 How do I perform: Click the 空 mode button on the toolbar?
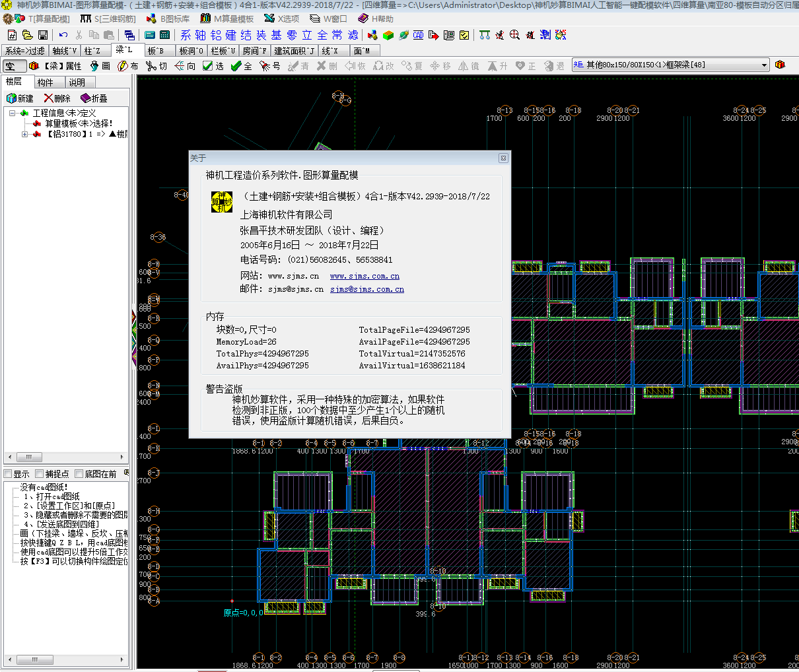point(15,66)
